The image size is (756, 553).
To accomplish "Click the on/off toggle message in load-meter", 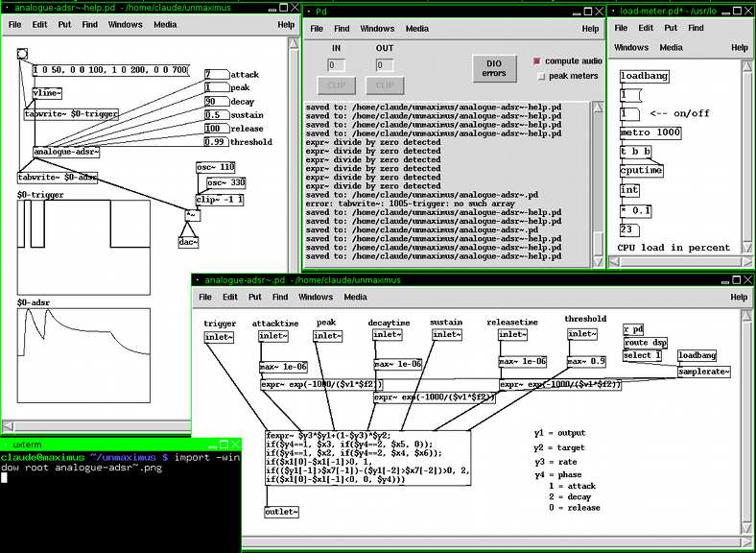I will point(629,114).
